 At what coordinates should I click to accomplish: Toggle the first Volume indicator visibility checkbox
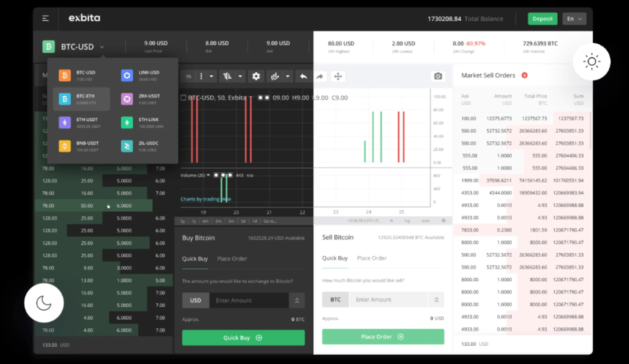point(216,175)
